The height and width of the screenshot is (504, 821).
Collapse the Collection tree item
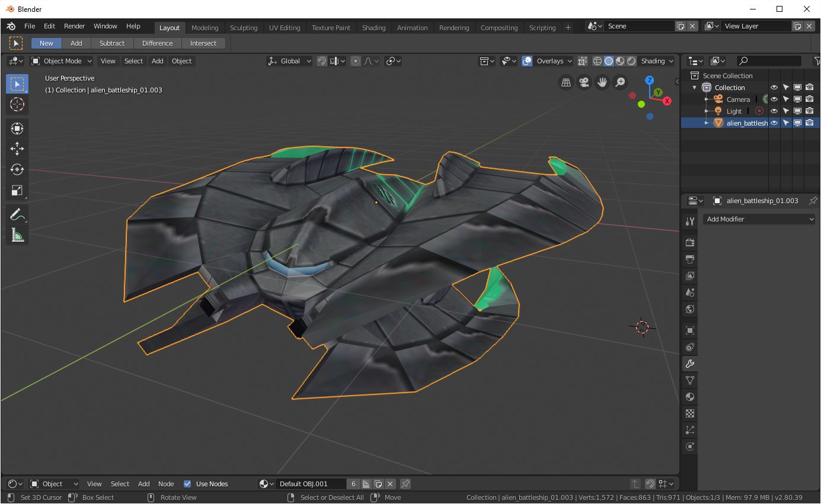tap(695, 88)
